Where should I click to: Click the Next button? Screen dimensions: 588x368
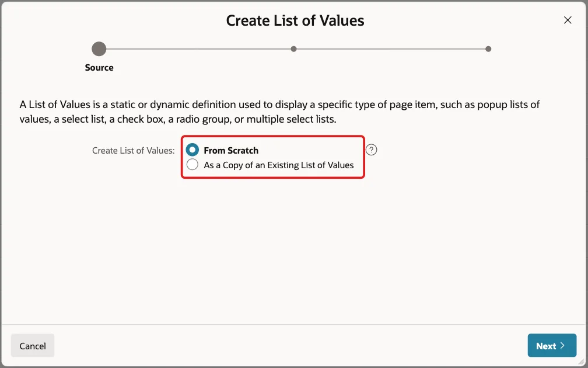(552, 345)
